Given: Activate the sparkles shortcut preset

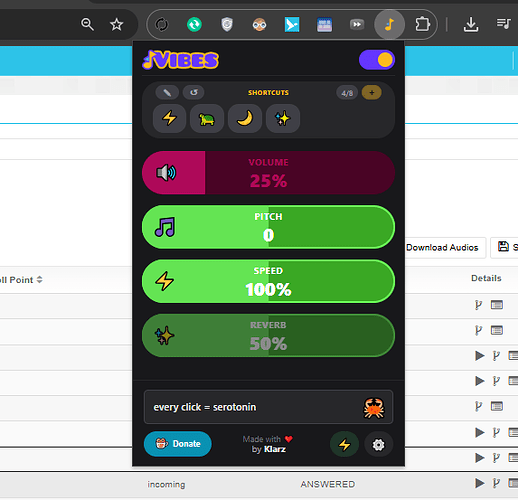Looking at the screenshot, I should pyautogui.click(x=283, y=118).
